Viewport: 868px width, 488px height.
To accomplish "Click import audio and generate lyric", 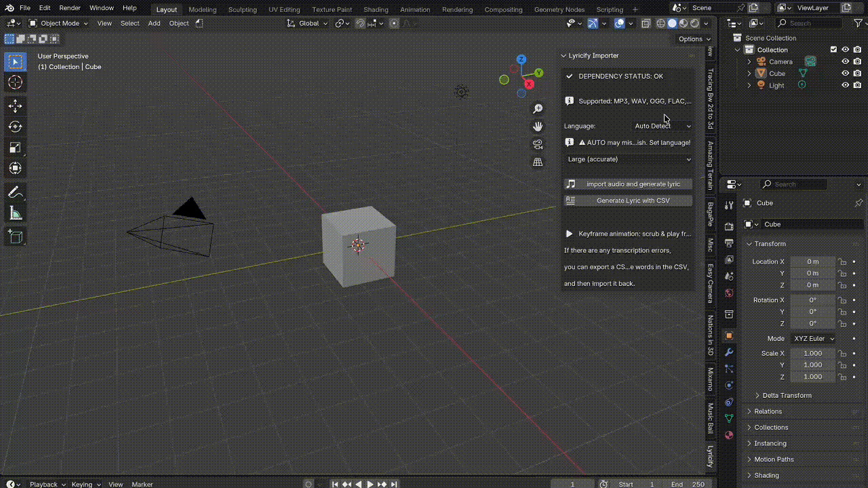I will click(629, 184).
